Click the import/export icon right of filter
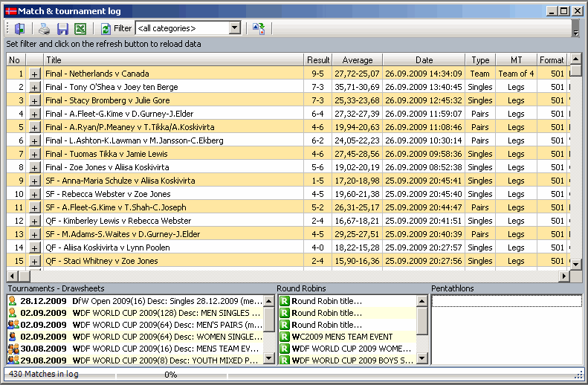This screenshot has width=588, height=385. coord(258,28)
